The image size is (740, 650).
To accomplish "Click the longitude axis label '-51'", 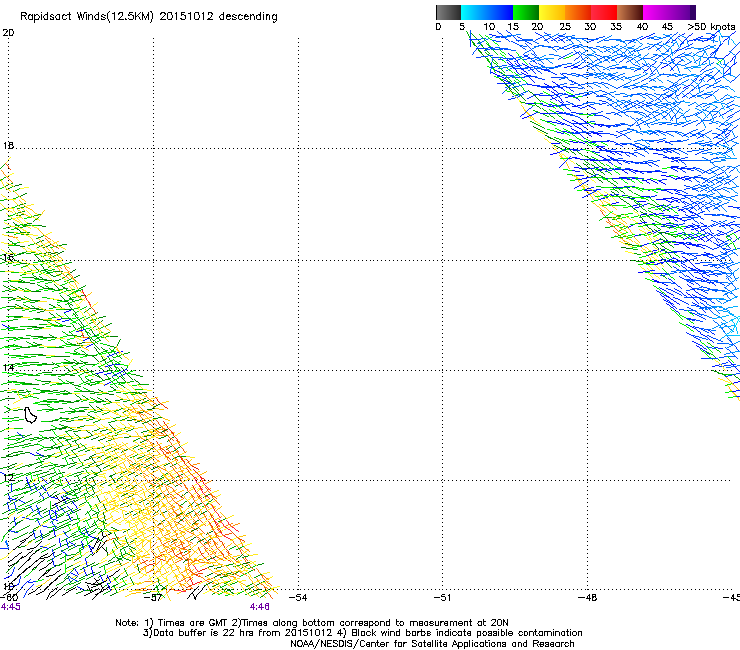I will (x=442, y=598).
